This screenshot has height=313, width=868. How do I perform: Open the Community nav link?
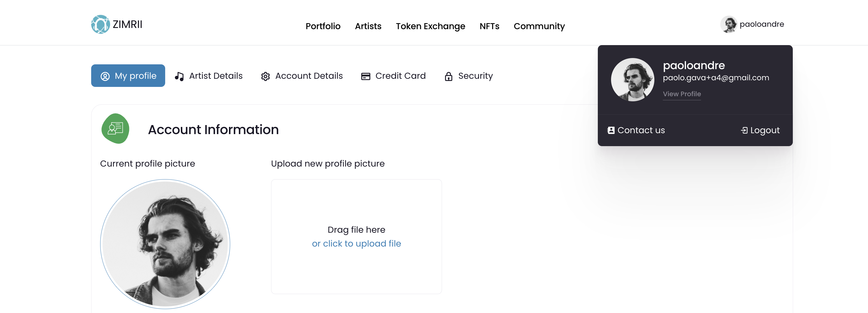point(539,26)
